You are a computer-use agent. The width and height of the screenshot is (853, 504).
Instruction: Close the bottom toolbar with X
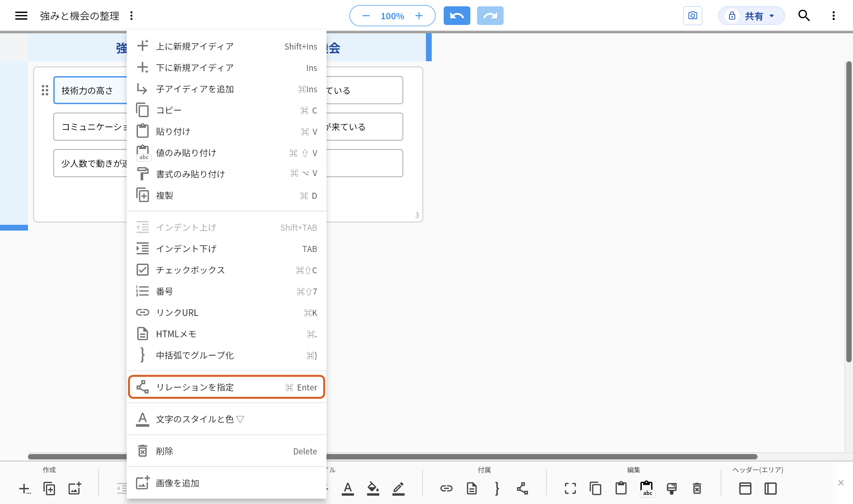coord(841,483)
